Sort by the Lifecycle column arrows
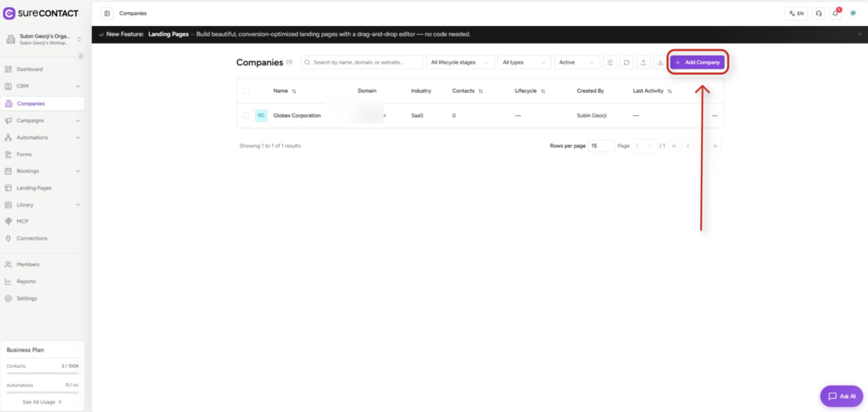Screen dimensions: 868x412 pos(542,91)
